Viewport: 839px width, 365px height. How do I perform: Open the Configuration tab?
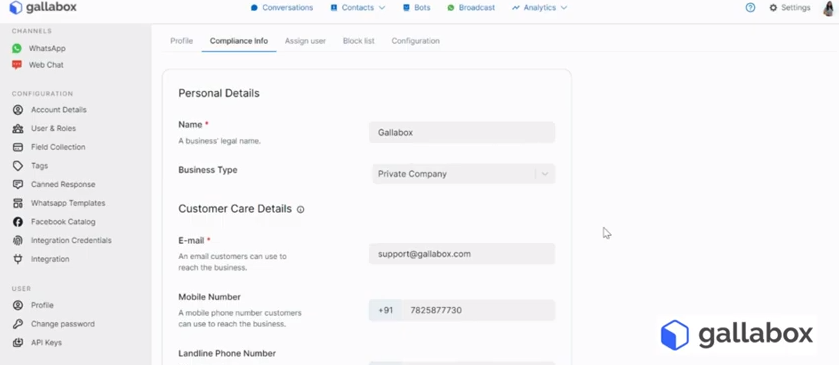point(415,41)
